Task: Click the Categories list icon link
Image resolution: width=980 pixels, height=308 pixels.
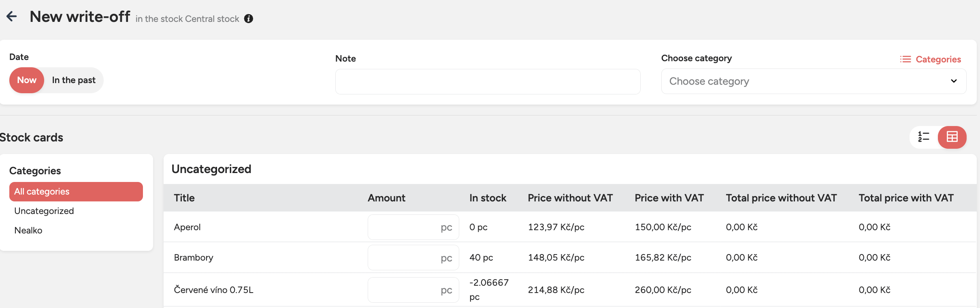Action: click(930, 59)
